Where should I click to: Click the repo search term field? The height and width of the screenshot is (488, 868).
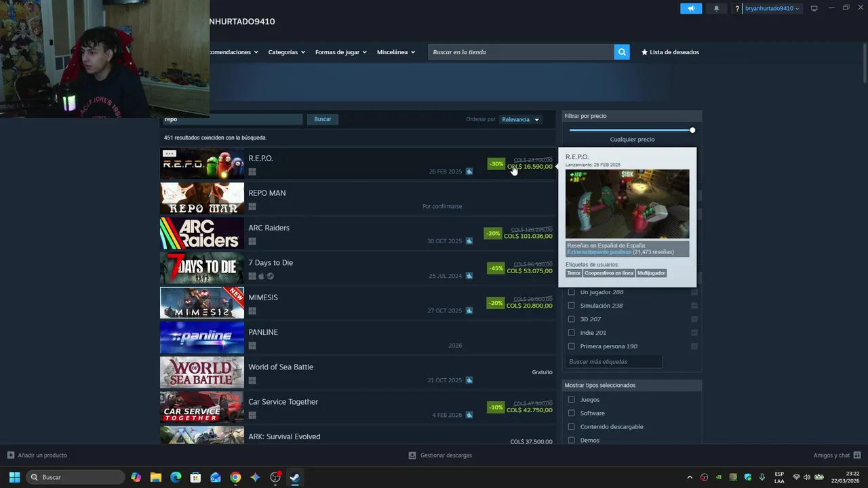click(231, 119)
